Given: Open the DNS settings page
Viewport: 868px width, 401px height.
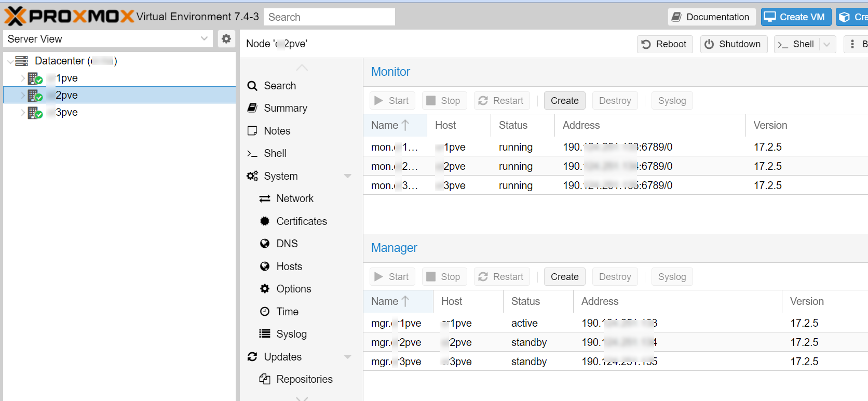Looking at the screenshot, I should click(x=287, y=244).
